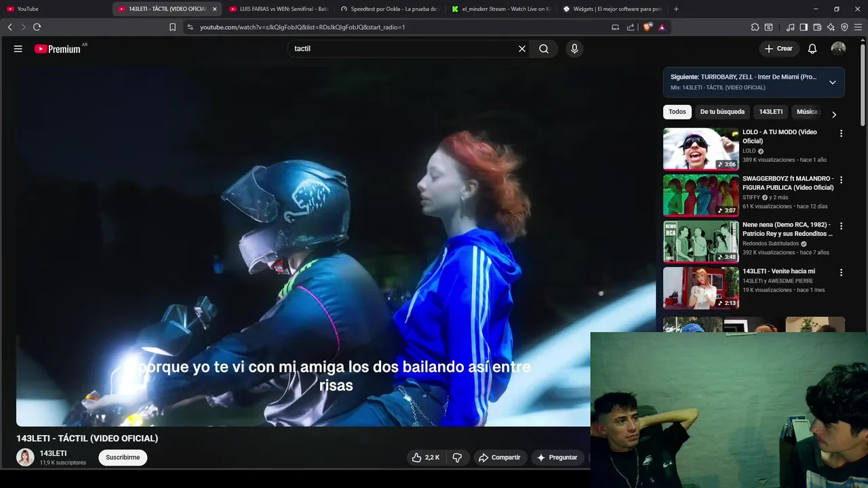Click the browser address bar URL

click(302, 27)
